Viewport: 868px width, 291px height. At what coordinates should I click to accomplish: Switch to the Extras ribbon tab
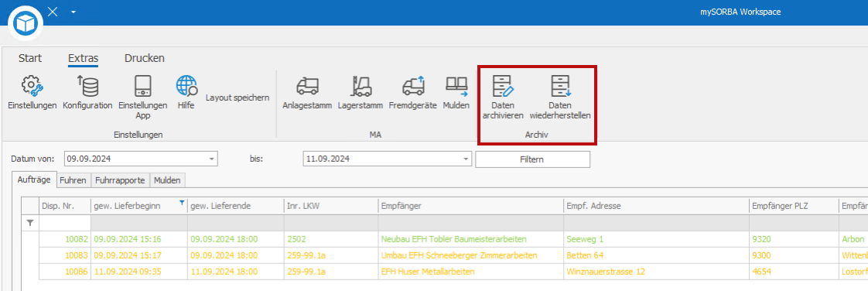click(83, 58)
